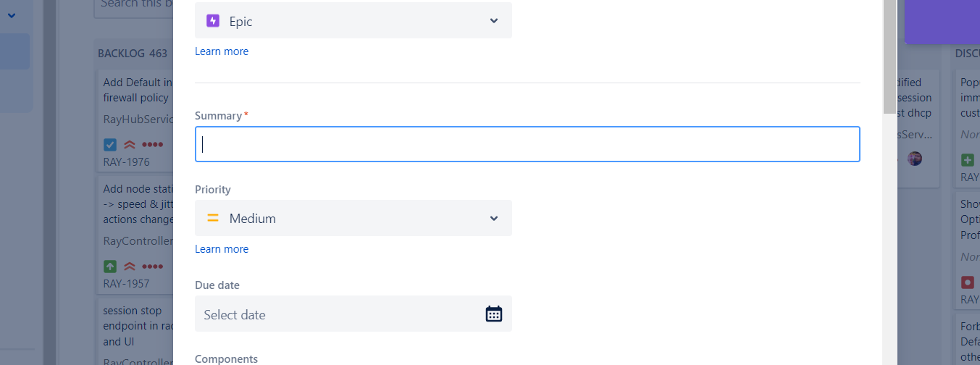
Task: Open Learn more link below issue type
Action: [222, 51]
